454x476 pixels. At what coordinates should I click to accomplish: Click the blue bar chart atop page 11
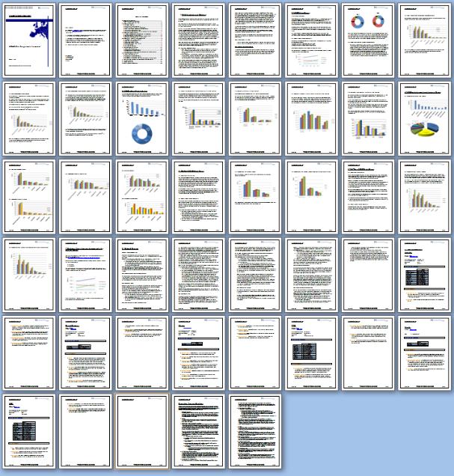(141, 108)
